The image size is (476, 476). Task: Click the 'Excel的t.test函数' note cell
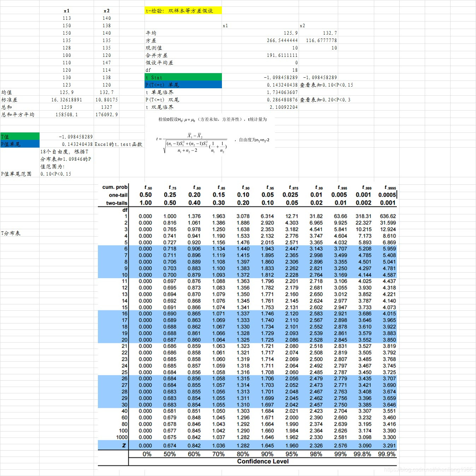tap(119, 144)
